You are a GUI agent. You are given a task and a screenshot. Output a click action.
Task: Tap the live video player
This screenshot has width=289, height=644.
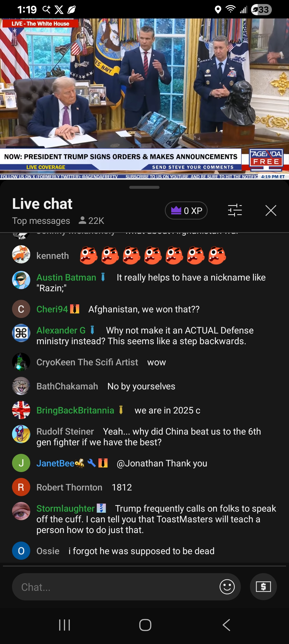click(x=144, y=99)
